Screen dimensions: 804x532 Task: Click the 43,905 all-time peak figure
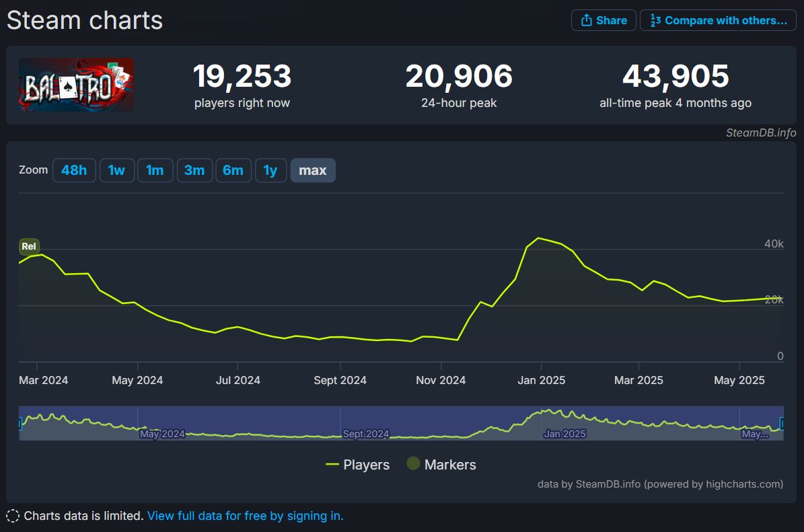coord(675,77)
